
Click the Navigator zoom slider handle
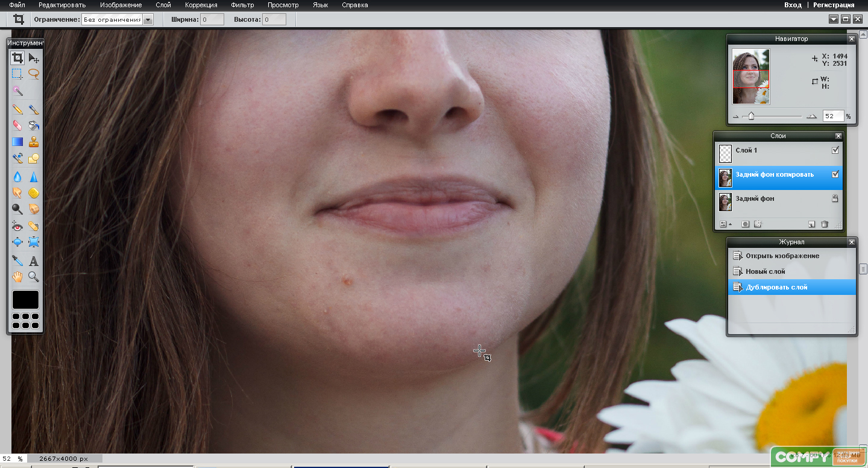[751, 116]
